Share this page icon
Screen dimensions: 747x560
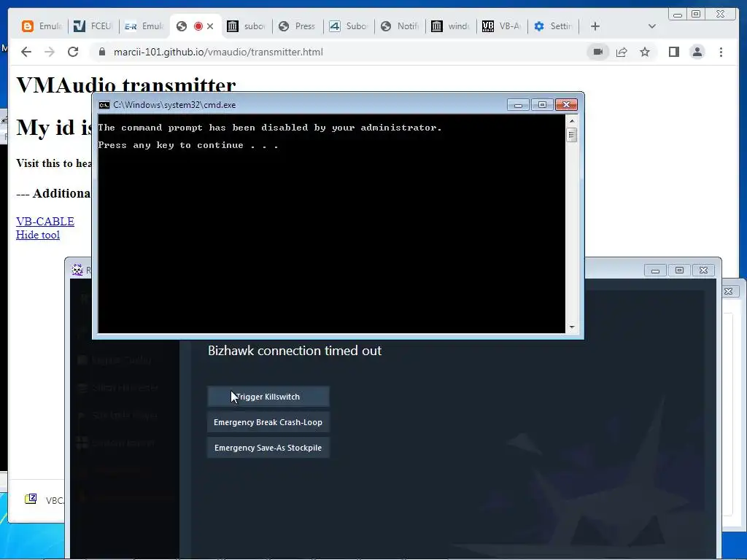tap(622, 52)
